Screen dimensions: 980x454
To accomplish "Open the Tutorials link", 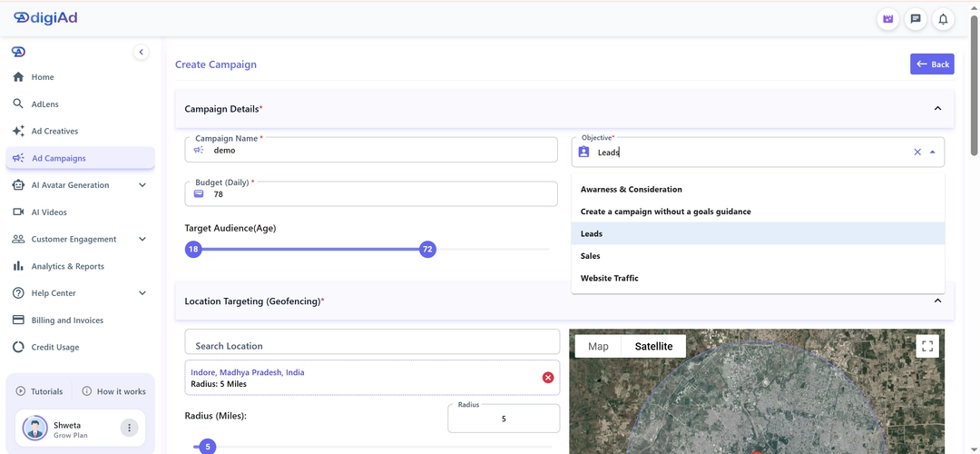I will 39,391.
